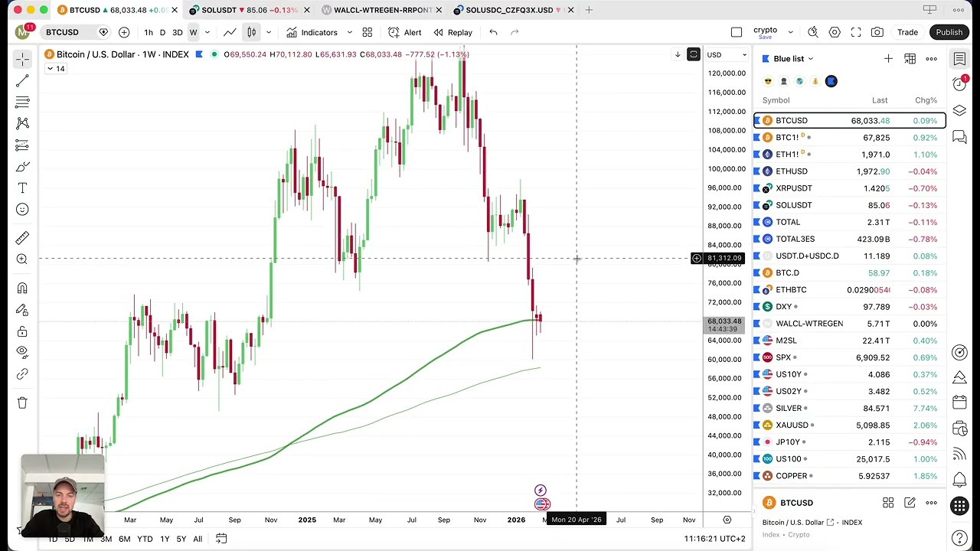Open chart settings hexagon icon
Screen dimensions: 980x551
[x=835, y=32]
